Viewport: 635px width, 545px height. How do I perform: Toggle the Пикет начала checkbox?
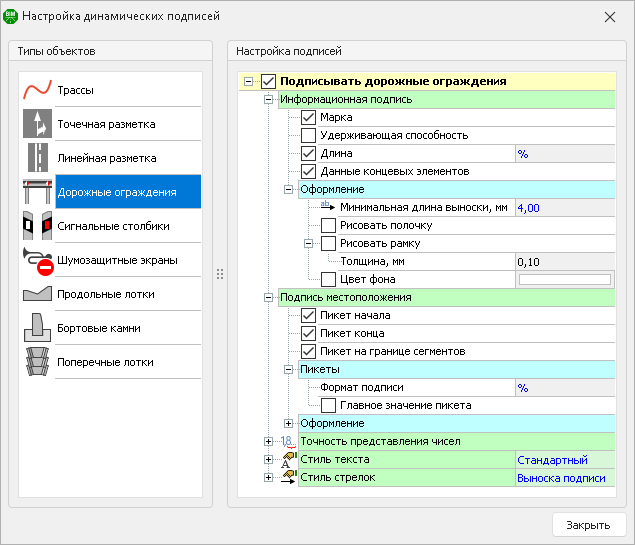[308, 316]
